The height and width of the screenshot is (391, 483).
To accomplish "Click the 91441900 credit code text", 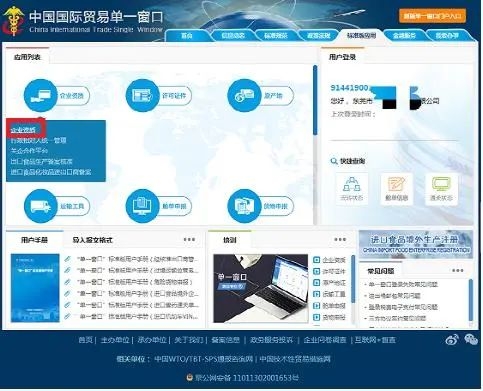I will pos(349,88).
